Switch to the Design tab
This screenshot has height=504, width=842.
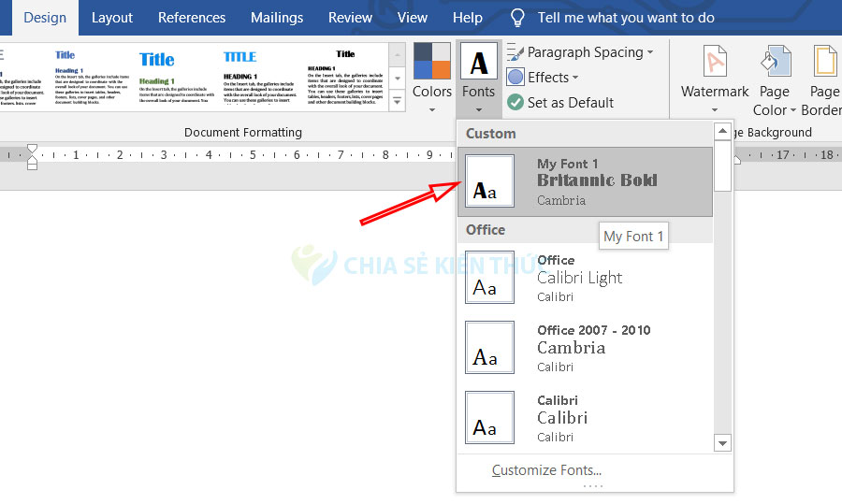pyautogui.click(x=45, y=18)
